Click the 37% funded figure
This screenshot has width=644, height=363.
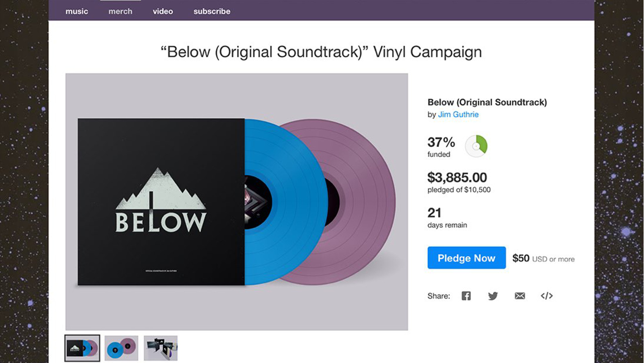[441, 142]
